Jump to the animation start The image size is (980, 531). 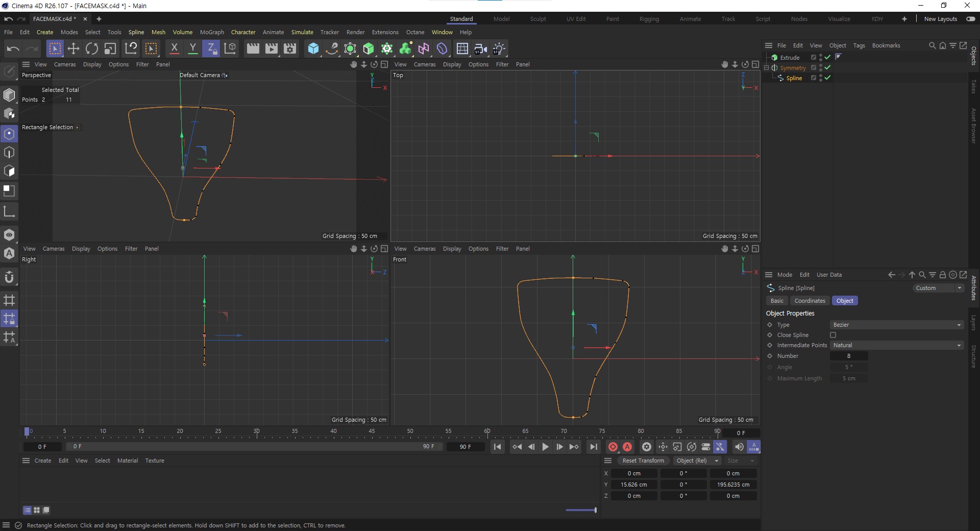(498, 447)
